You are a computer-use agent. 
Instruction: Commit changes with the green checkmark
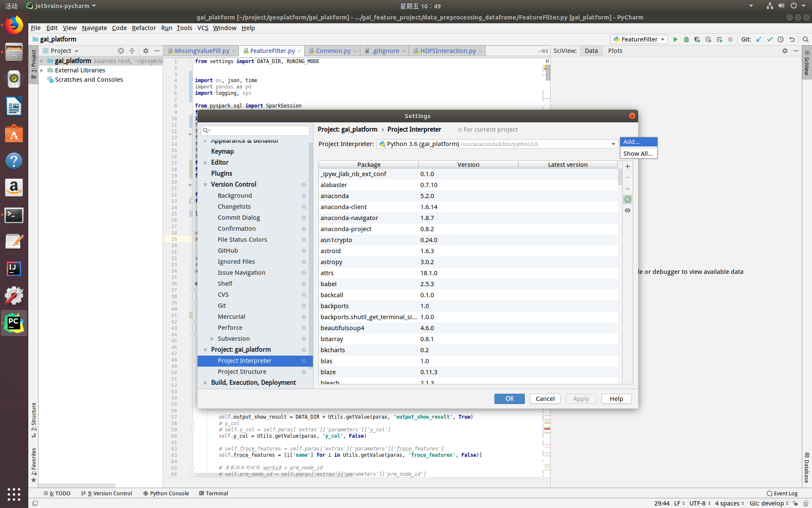click(x=770, y=39)
